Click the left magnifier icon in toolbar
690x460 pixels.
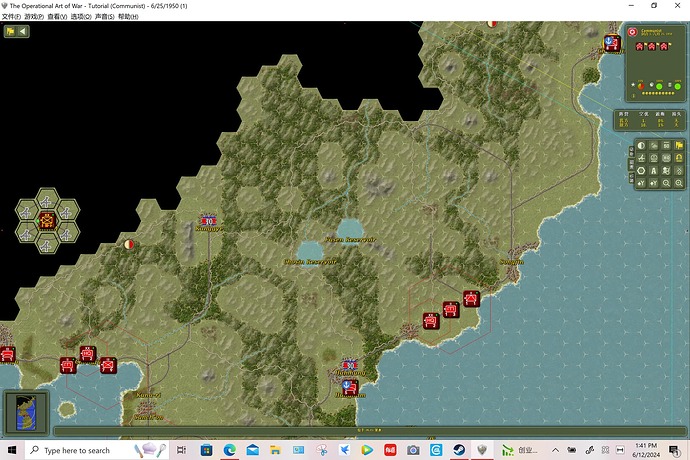666,183
